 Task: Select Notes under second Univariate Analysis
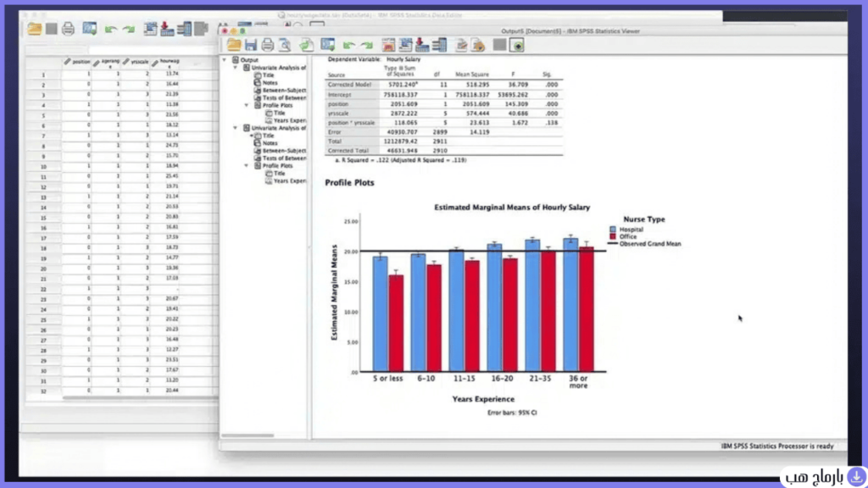point(270,142)
